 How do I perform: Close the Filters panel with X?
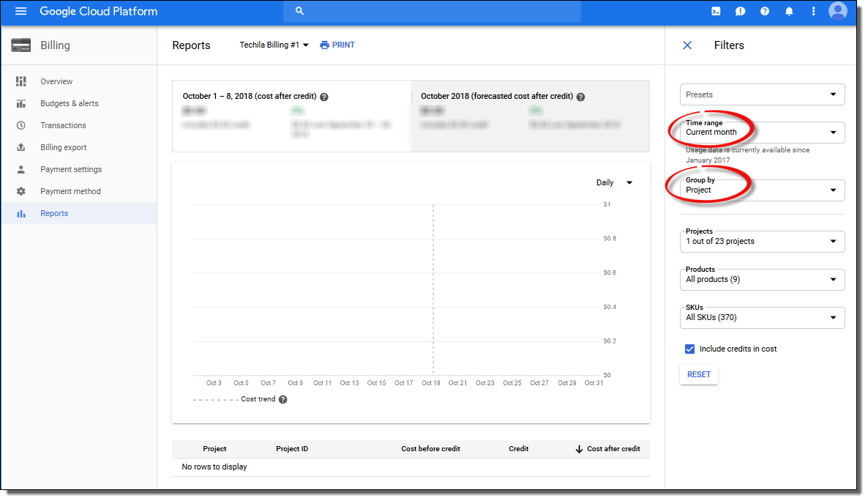click(687, 45)
